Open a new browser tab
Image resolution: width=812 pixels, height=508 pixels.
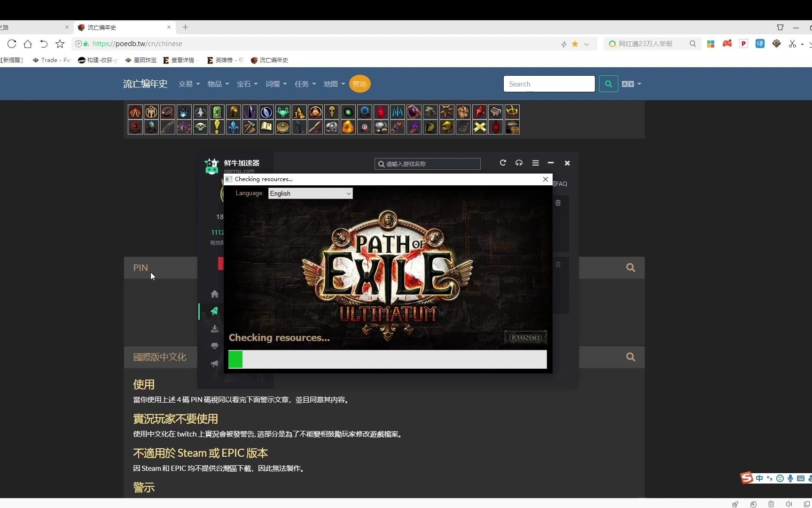click(185, 27)
